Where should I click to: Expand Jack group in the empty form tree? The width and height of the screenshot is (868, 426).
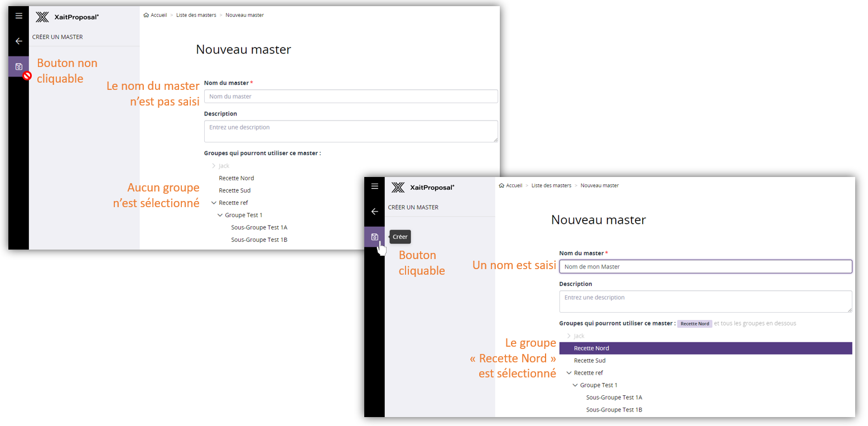(x=214, y=166)
